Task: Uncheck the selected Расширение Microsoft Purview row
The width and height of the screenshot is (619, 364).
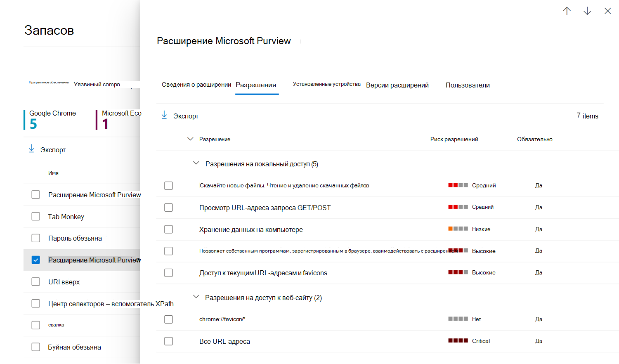Action: coord(36,260)
